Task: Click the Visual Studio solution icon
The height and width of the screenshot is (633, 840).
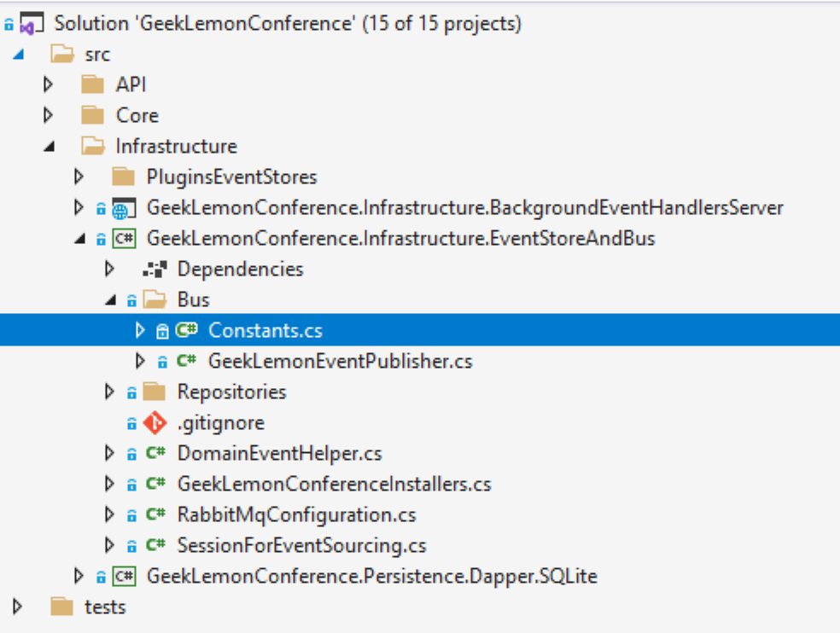Action: (31, 24)
